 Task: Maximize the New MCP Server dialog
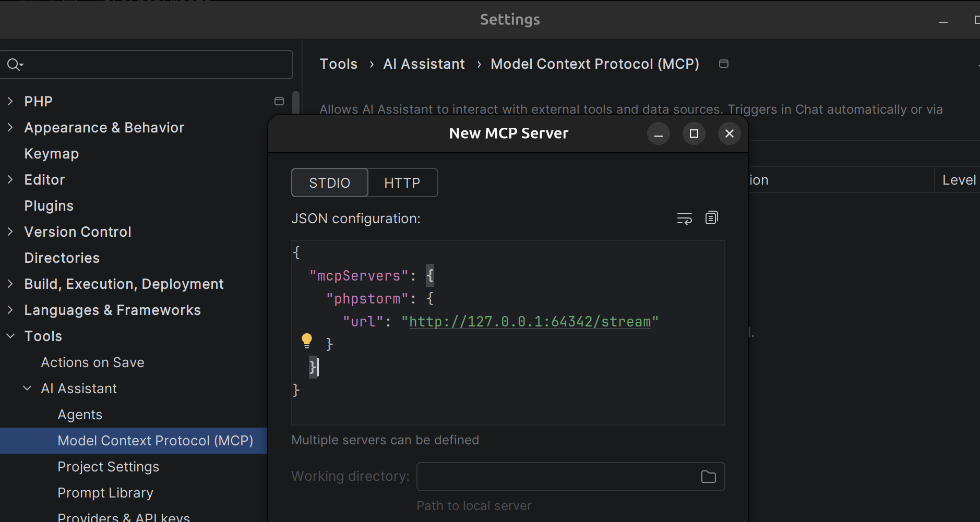[x=694, y=133]
